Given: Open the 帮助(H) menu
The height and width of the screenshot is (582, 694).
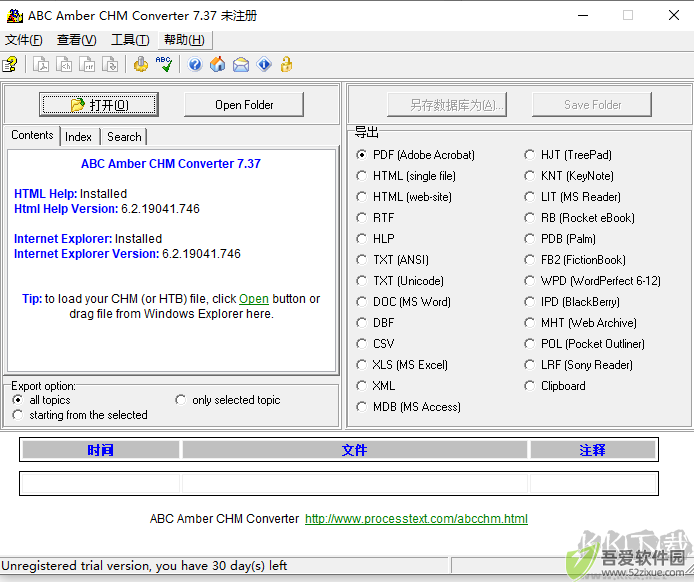Looking at the screenshot, I should tap(185, 40).
